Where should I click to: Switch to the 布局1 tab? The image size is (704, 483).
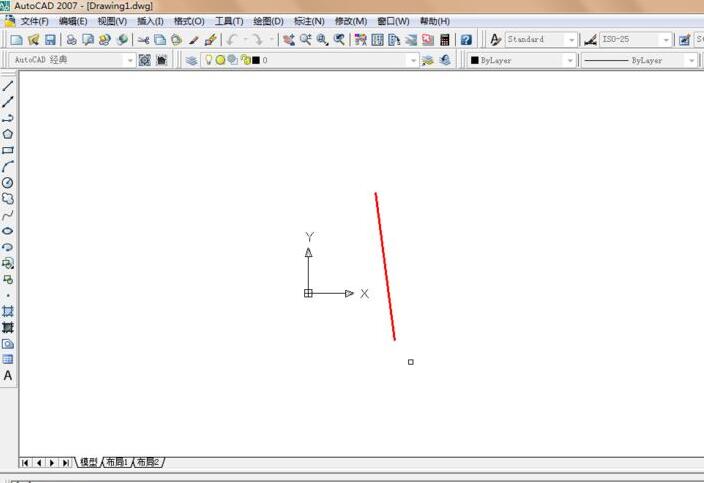[117, 462]
